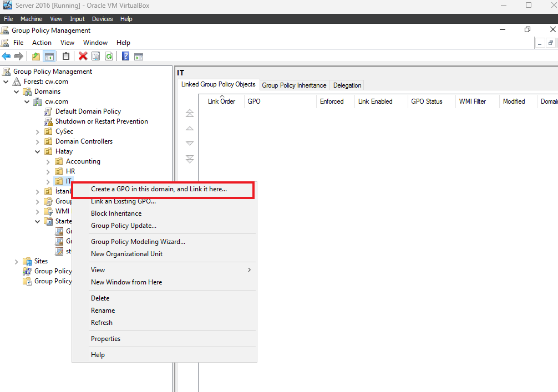Image resolution: width=558 pixels, height=392 pixels.
Task: Open the Action menu
Action: click(x=42, y=43)
